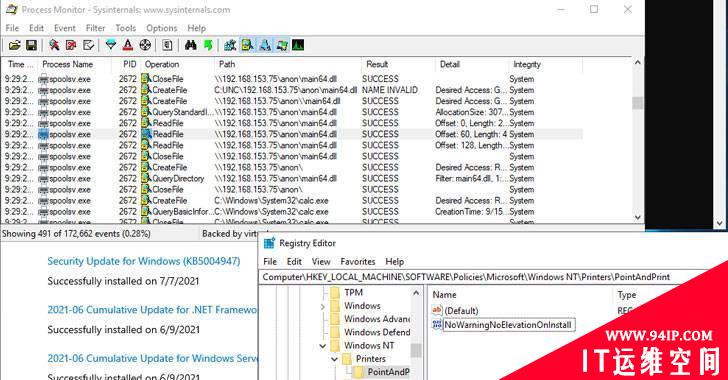Screen dimensions: 728x380
Task: Select the QueryBasicInfor calc.exe event row
Action: tap(293, 212)
